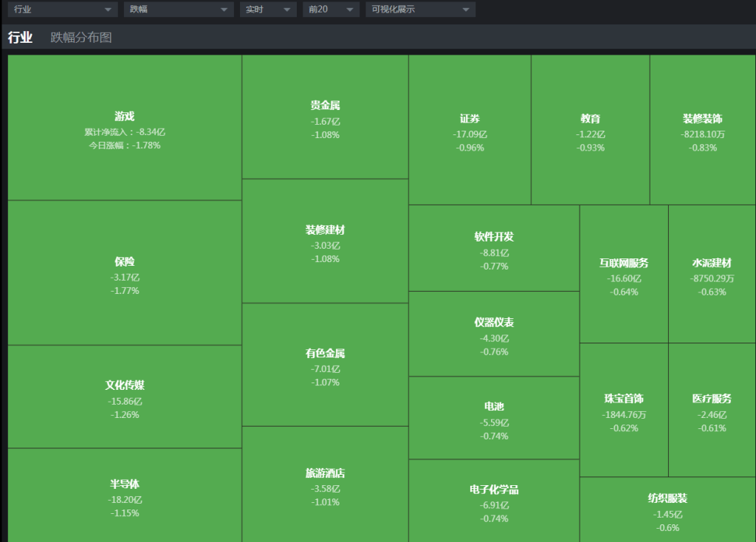Screen dimensions: 756x542
Task: Click the -8218.10万 value in 装修装饰
Action: coord(703,134)
